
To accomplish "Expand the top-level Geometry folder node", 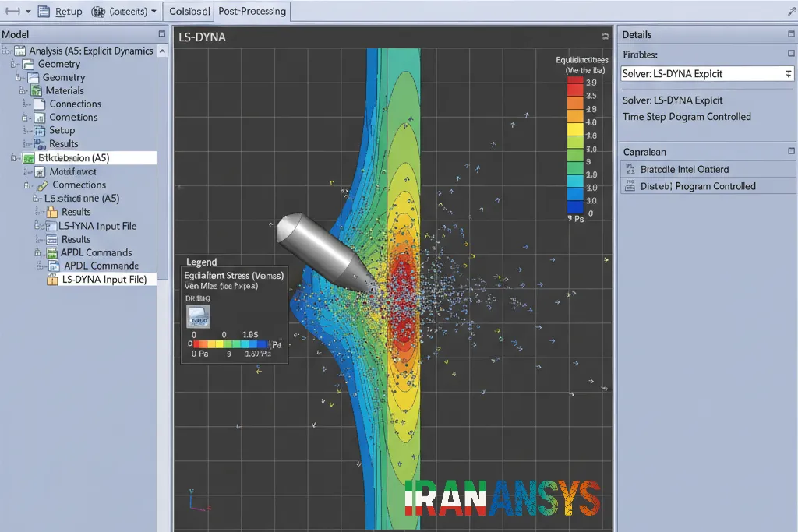I will click(x=14, y=64).
